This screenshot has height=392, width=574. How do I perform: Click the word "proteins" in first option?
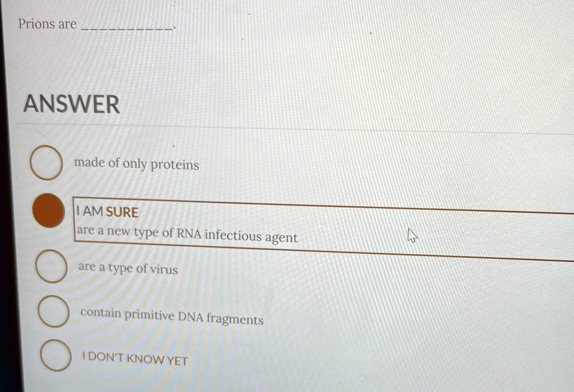tap(175, 165)
